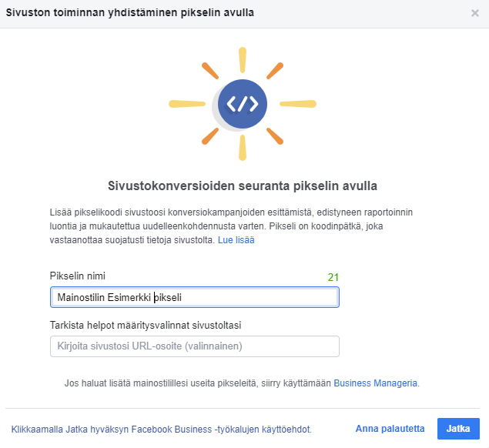Click the Tarkista helpot määritysvalinnat sivustoltasi label
The width and height of the screenshot is (489, 448).
point(146,325)
